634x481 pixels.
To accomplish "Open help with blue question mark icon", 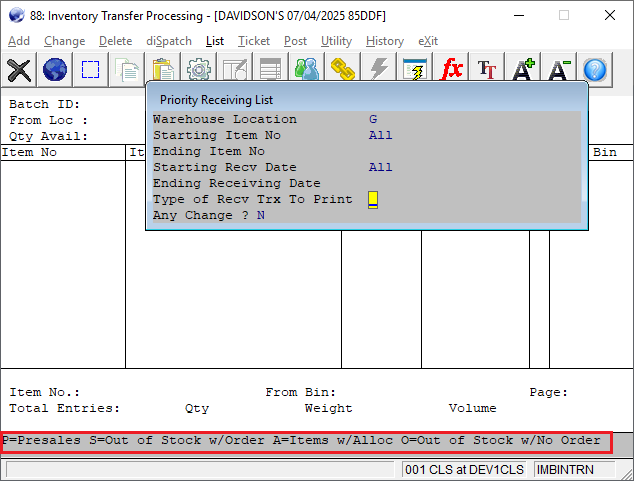I will point(595,69).
